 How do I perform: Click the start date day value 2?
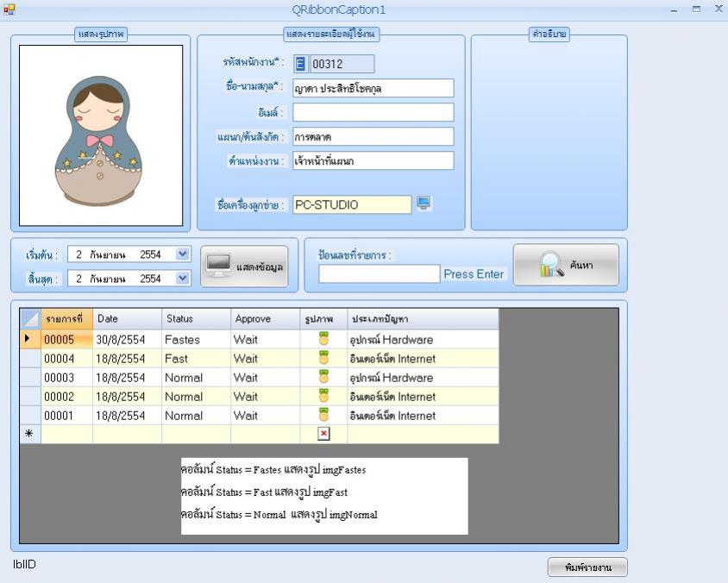pos(79,254)
